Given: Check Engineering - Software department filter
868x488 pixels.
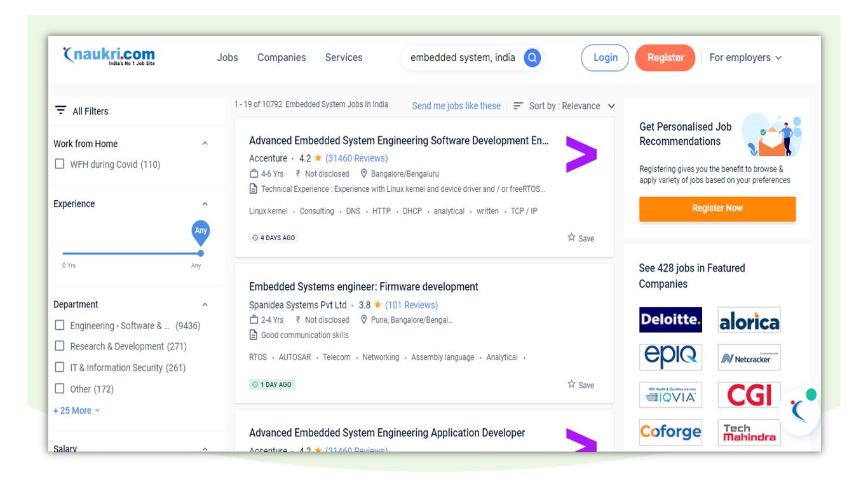Looking at the screenshot, I should 60,325.
